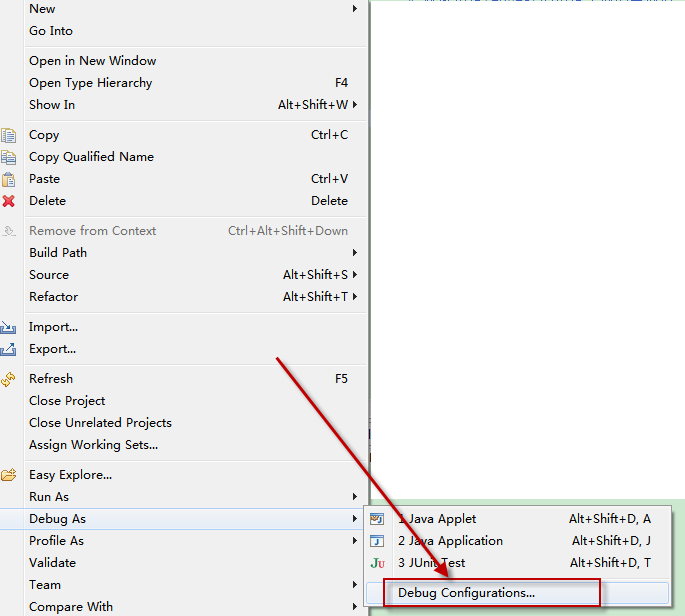The width and height of the screenshot is (685, 616).
Task: Click the Remove from Context icon
Action: click(8, 231)
